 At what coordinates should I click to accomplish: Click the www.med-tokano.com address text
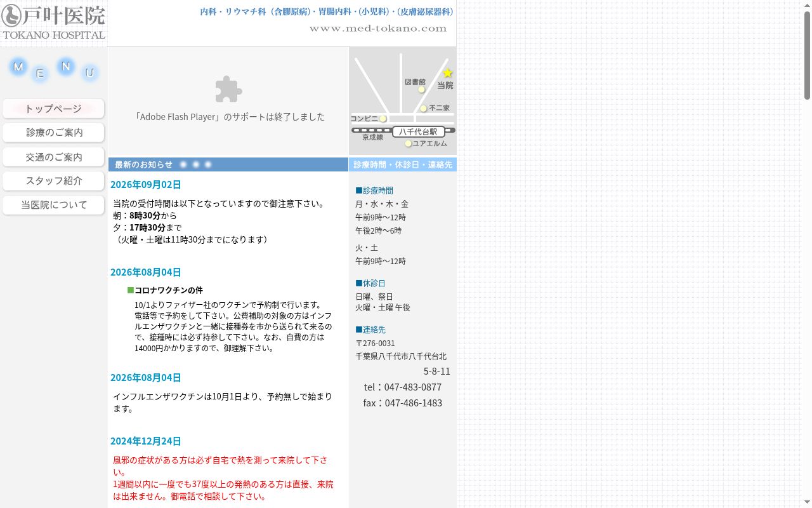coord(378,29)
